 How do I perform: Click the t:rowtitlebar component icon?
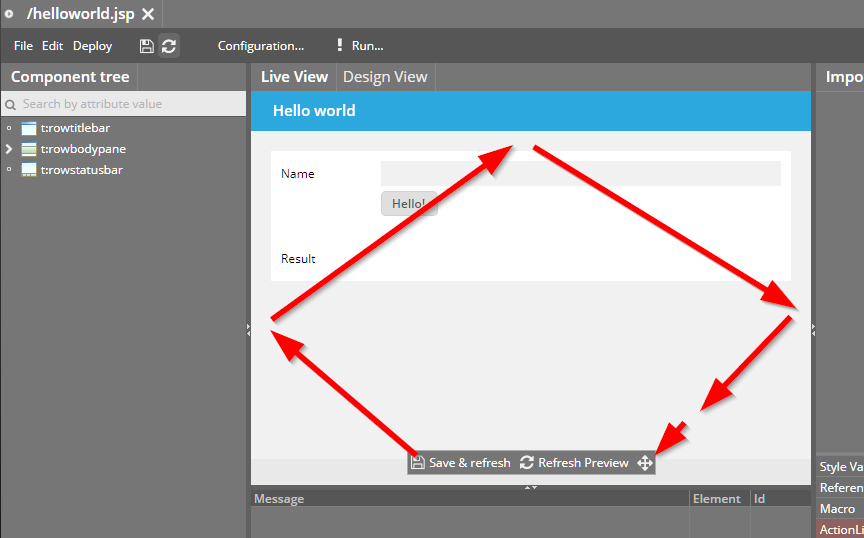(29, 129)
